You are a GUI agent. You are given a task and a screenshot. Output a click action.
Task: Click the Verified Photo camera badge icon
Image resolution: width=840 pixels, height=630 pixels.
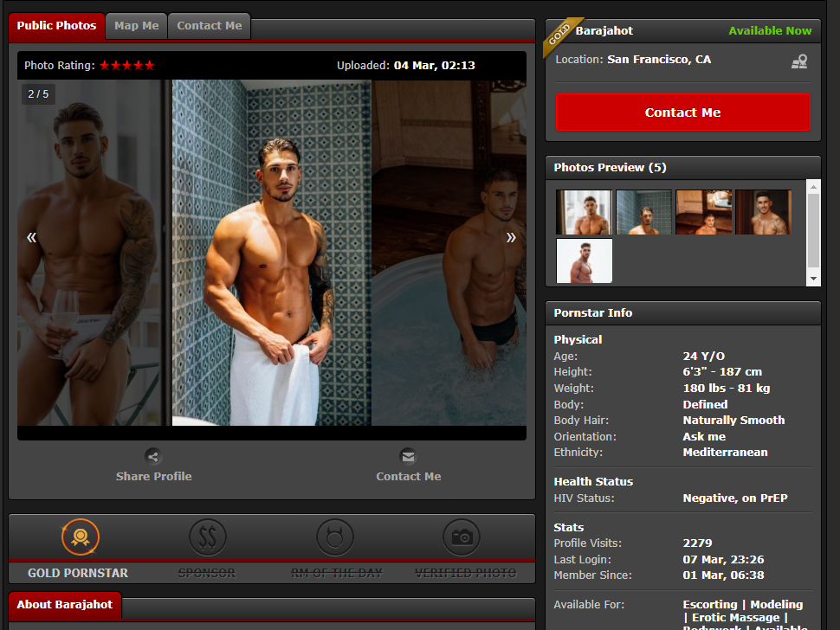(462, 537)
